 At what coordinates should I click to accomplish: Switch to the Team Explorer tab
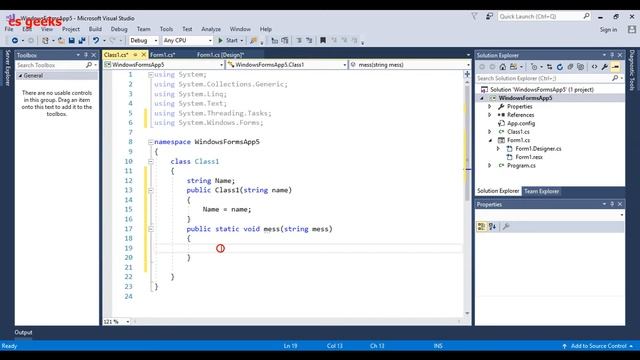click(x=541, y=191)
